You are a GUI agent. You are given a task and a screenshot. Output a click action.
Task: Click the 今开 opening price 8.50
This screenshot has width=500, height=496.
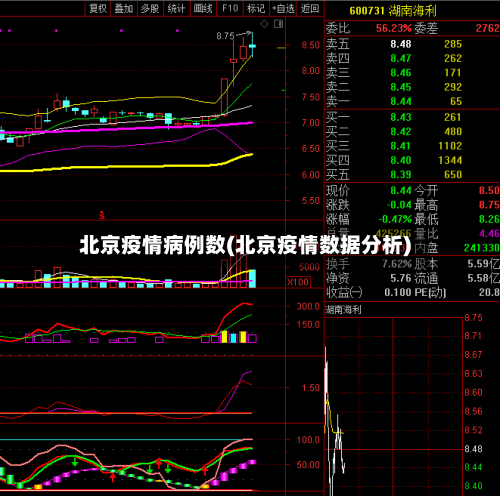click(489, 191)
